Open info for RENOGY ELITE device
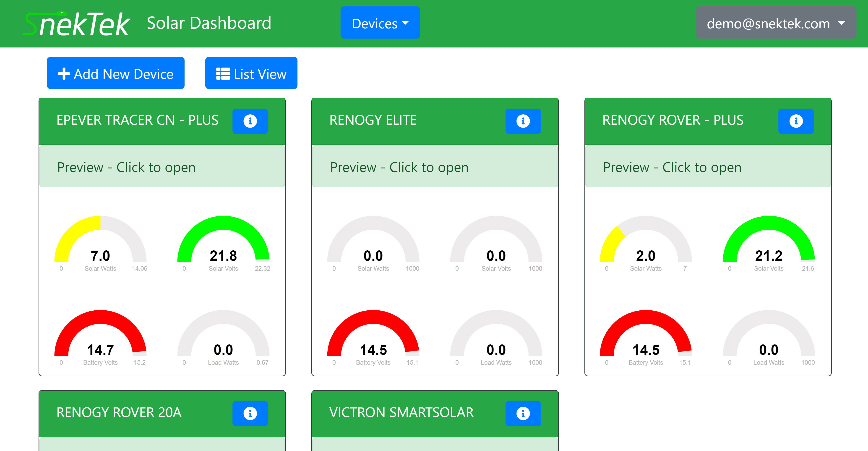868x451 pixels. [523, 121]
